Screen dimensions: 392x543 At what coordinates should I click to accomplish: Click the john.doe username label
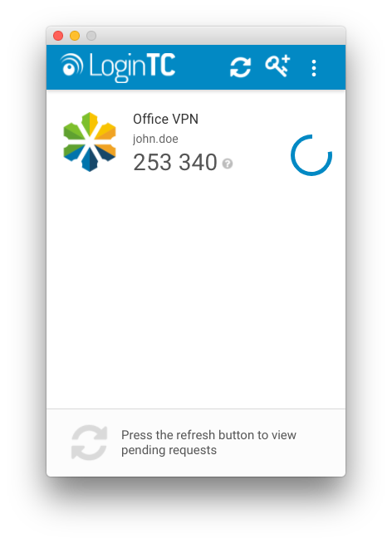(x=155, y=139)
